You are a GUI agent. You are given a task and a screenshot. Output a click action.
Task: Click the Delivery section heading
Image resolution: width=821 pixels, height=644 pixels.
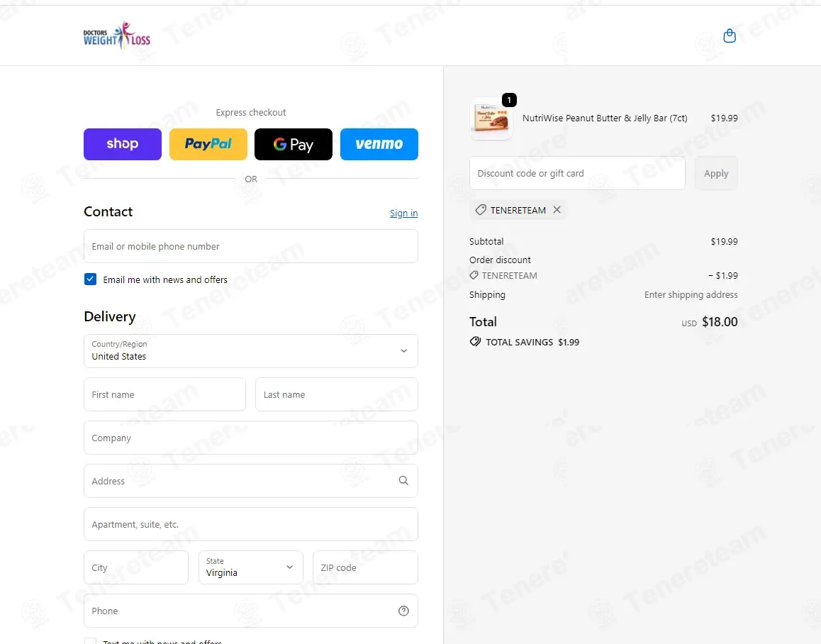point(109,316)
